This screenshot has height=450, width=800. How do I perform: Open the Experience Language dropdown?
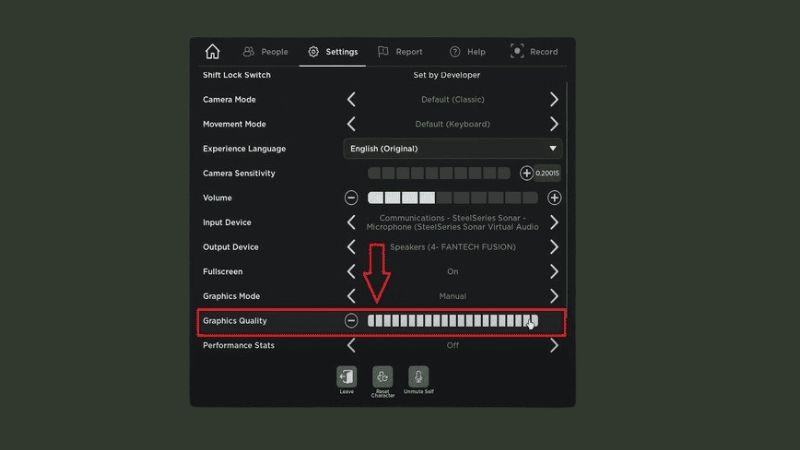pyautogui.click(x=453, y=148)
